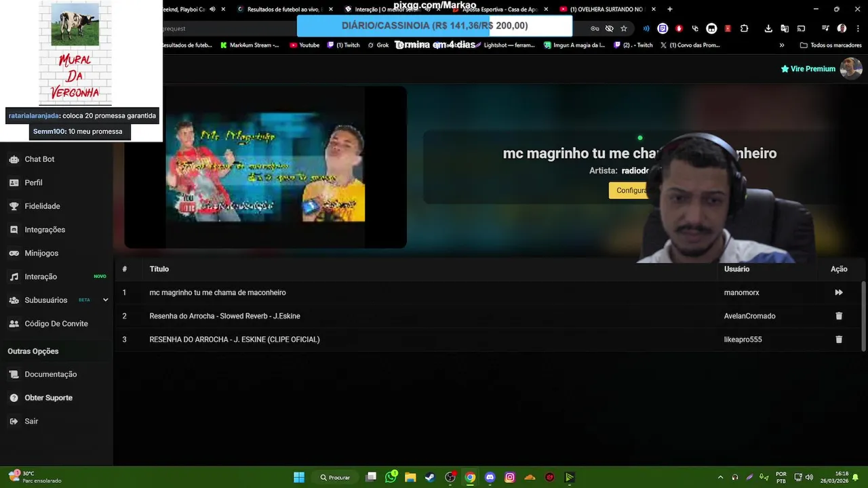Image resolution: width=868 pixels, height=488 pixels.
Task: Click the 'Título' column header
Action: pos(159,269)
